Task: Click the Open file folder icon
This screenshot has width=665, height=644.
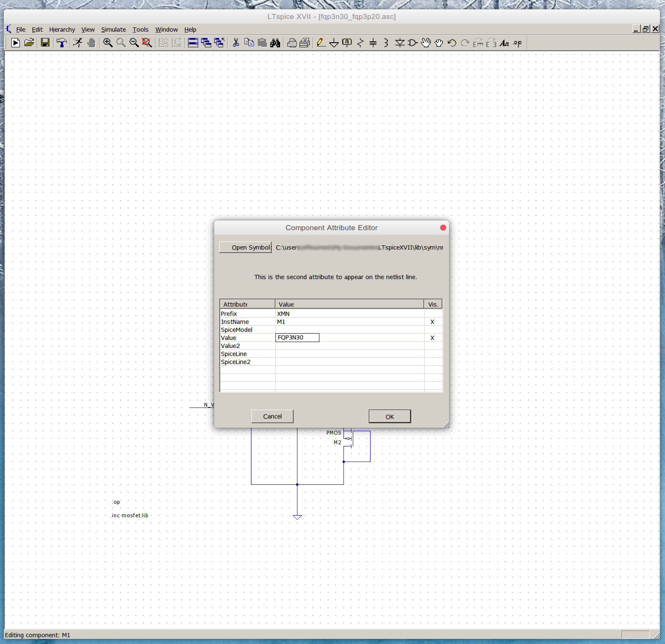Action: pos(29,43)
